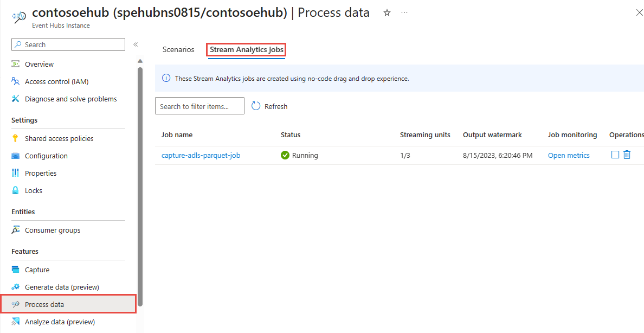Viewport: 644px width, 333px height.
Task: Open Properties page
Action: [41, 173]
